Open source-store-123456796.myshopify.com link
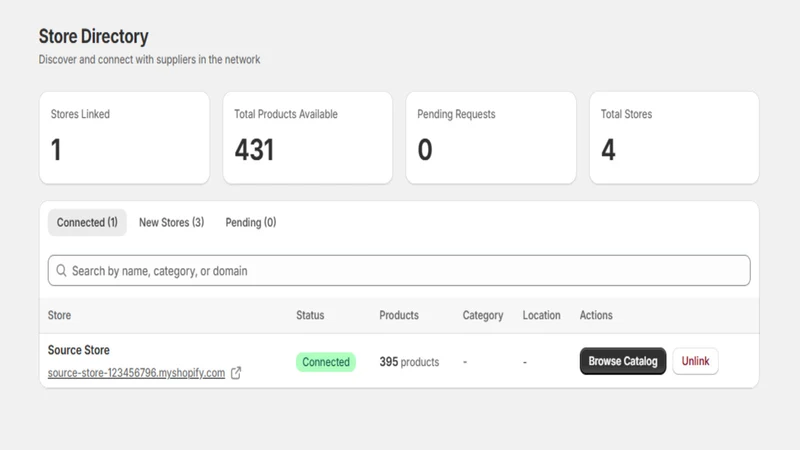 click(136, 373)
